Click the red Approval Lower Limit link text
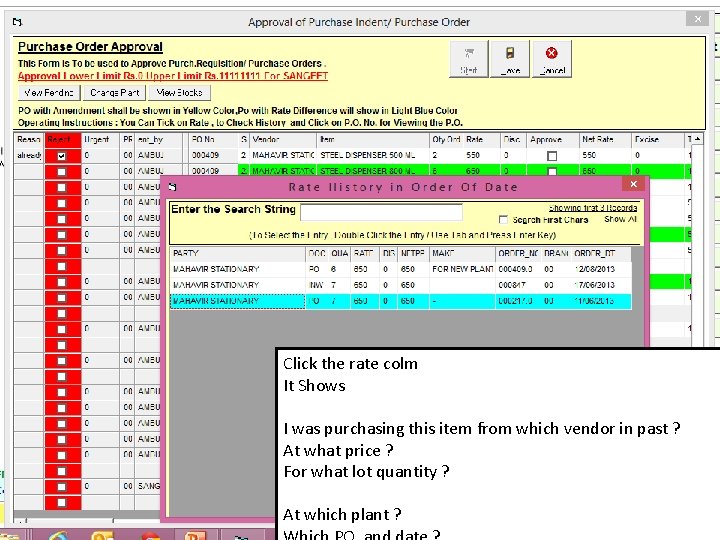Viewport: 720px width, 540px height. click(x=173, y=76)
